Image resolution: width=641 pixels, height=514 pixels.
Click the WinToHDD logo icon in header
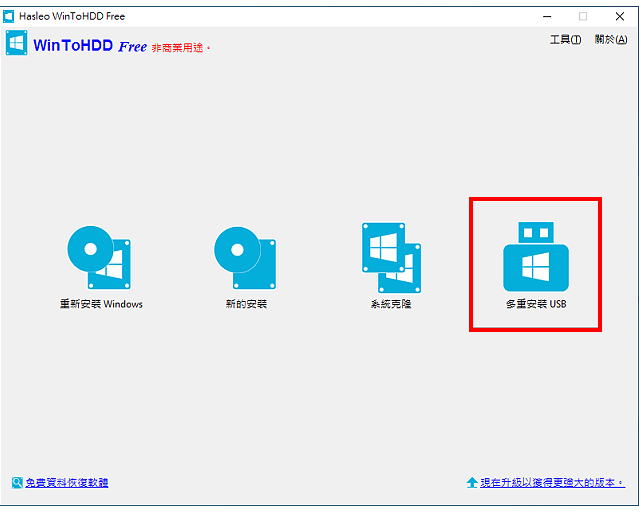click(17, 43)
